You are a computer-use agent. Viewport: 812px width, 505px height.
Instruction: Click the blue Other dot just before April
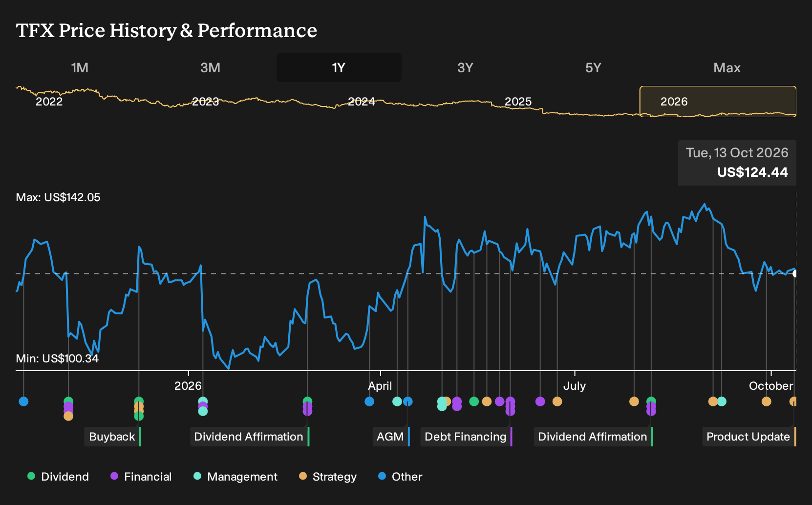(369, 401)
